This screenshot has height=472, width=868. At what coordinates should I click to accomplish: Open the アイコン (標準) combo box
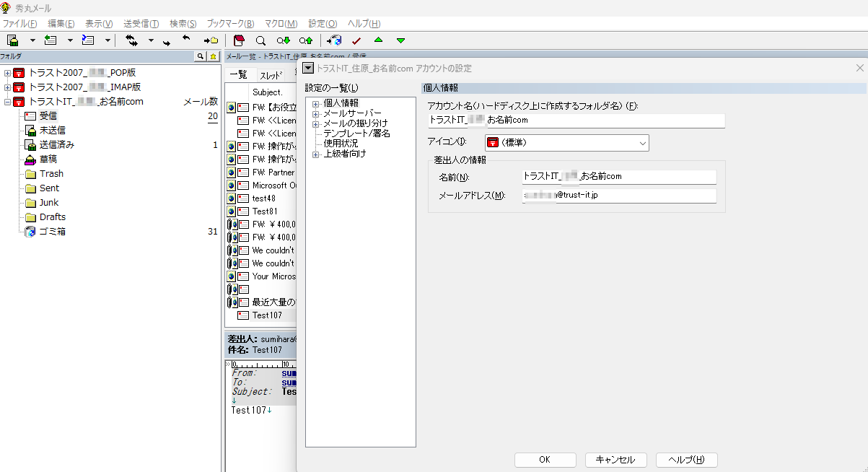tap(566, 143)
